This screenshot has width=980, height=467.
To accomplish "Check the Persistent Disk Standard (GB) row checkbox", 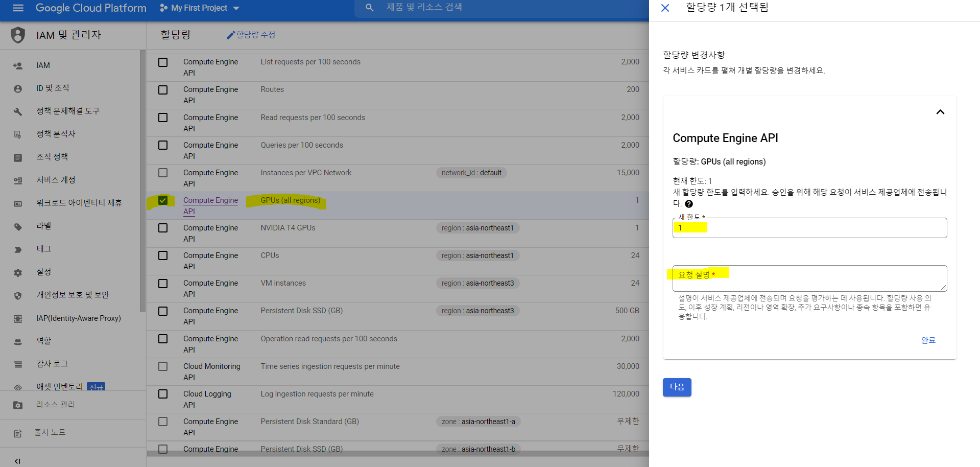I will point(163,422).
